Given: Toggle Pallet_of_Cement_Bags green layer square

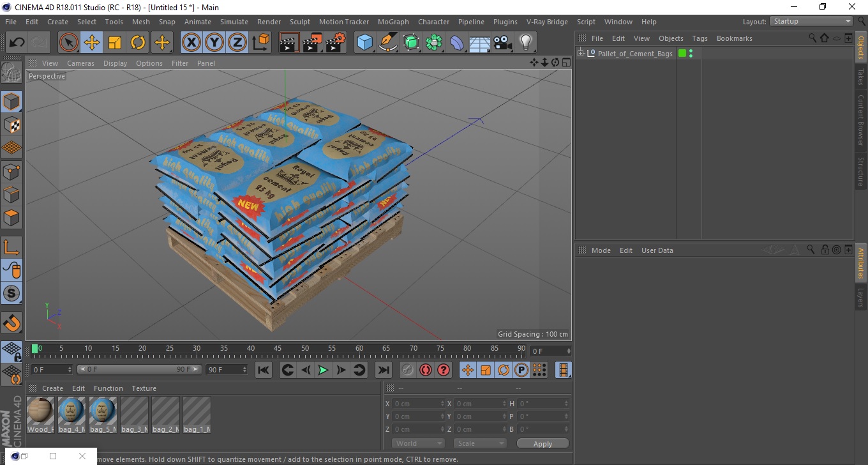Looking at the screenshot, I should tap(682, 54).
